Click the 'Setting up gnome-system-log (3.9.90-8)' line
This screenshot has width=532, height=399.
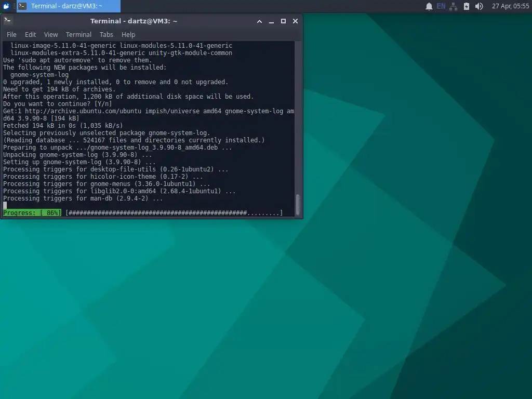point(79,162)
